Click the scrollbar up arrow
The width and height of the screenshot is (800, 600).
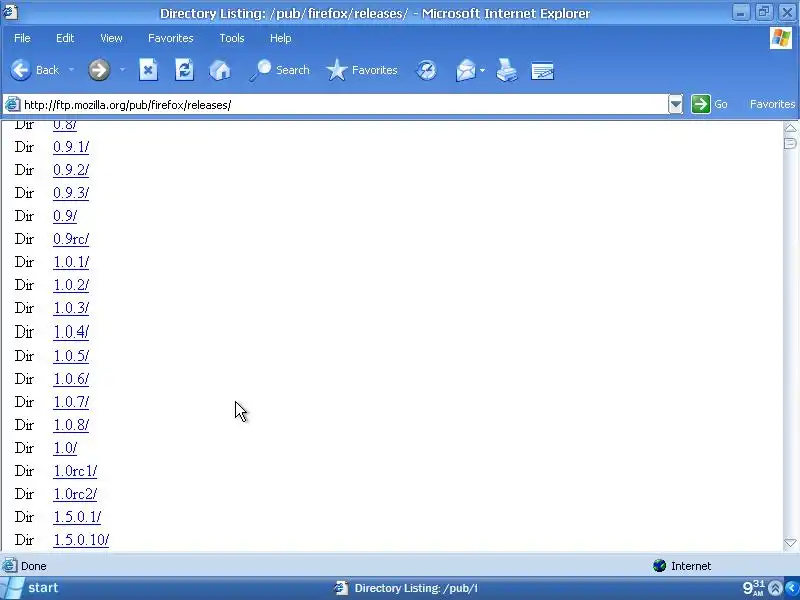(790, 128)
